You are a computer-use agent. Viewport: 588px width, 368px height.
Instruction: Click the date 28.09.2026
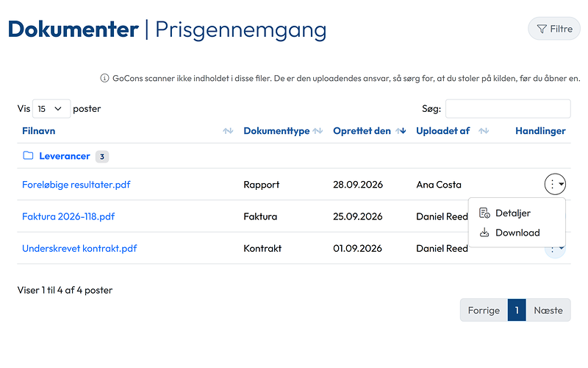(x=358, y=185)
